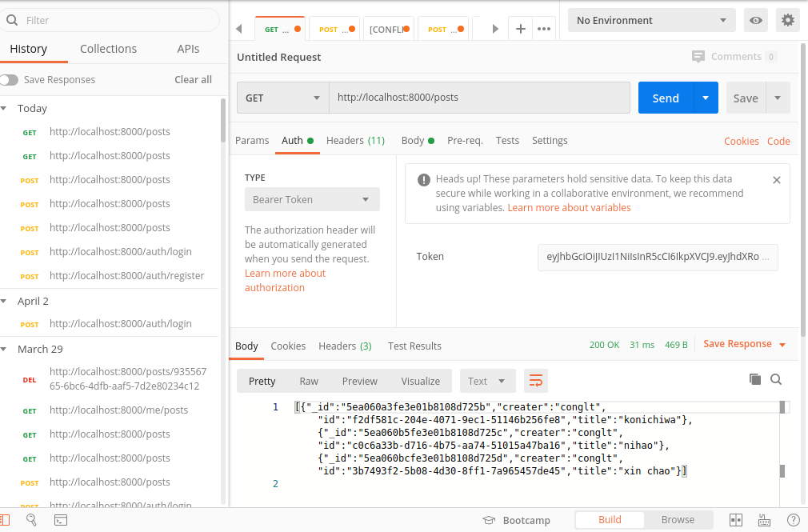Follow the Learn more about variables link
The width and height of the screenshot is (808, 532).
(569, 208)
